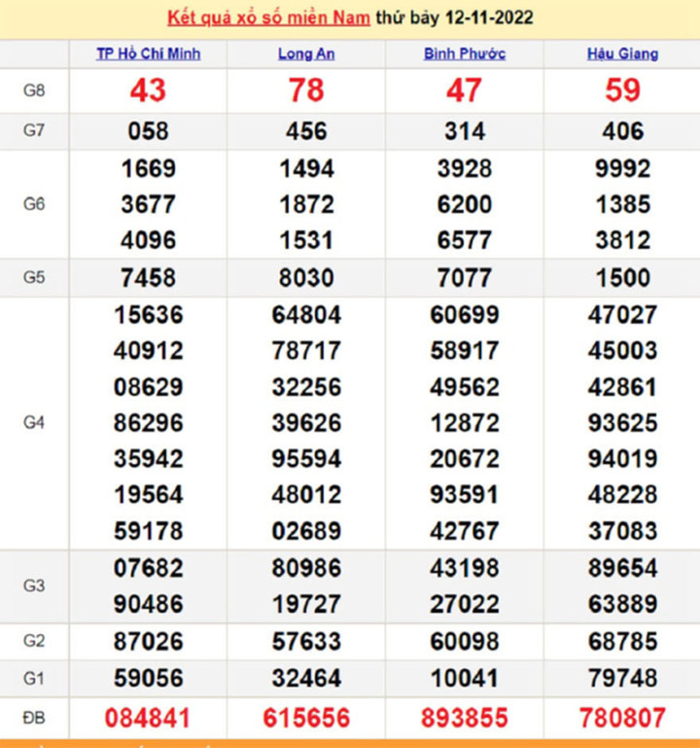This screenshot has width=700, height=748.
Task: Click the G4 row label
Action: click(x=34, y=423)
